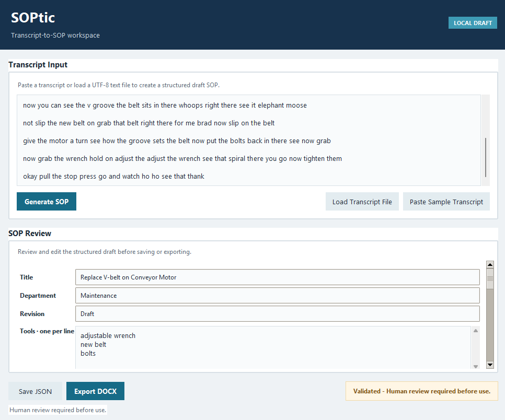505x420 pixels.
Task: Click the transcript scrollbar thumb
Action: [485, 157]
